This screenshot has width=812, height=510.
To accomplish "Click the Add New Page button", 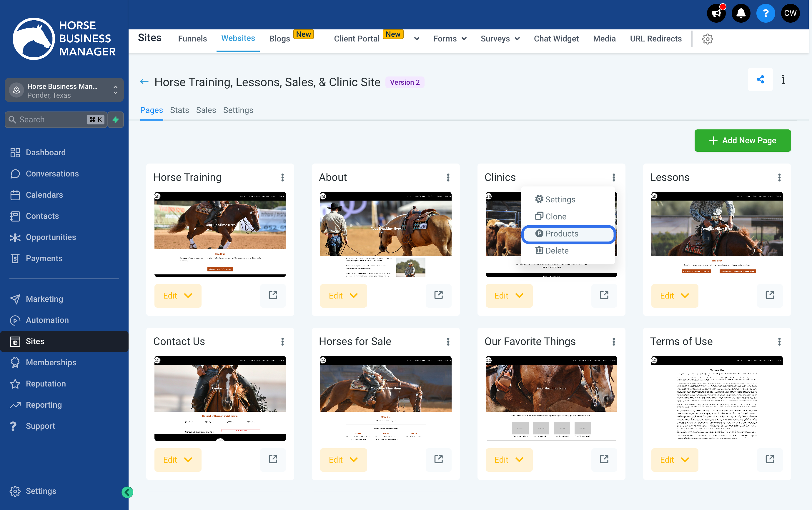I will 742,141.
